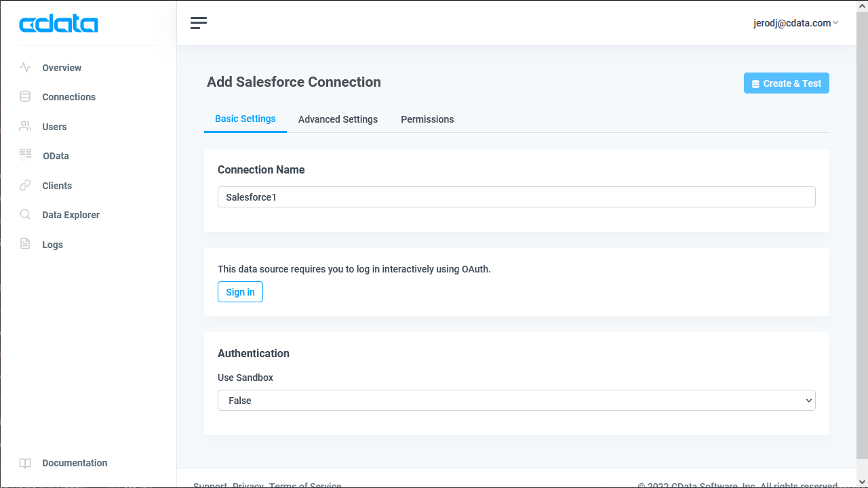
Task: Click the OData grid icon
Action: [x=25, y=155]
